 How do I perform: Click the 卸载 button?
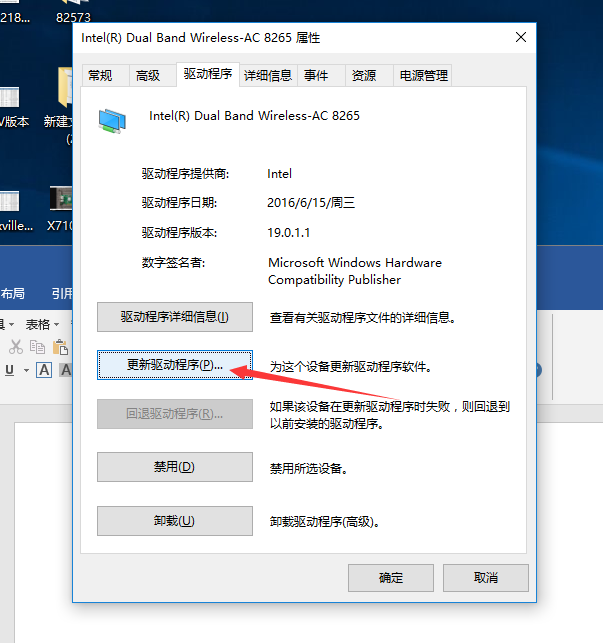(x=174, y=521)
